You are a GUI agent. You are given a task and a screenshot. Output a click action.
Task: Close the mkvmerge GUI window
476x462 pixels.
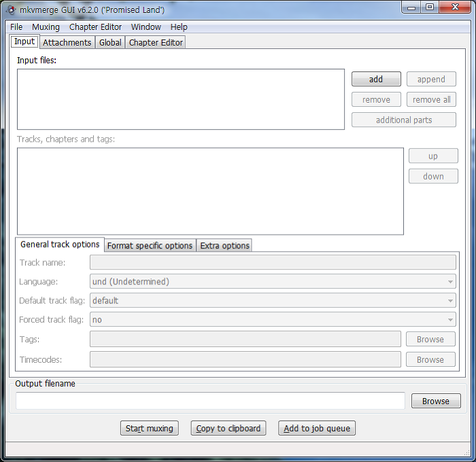pyautogui.click(x=455, y=7)
